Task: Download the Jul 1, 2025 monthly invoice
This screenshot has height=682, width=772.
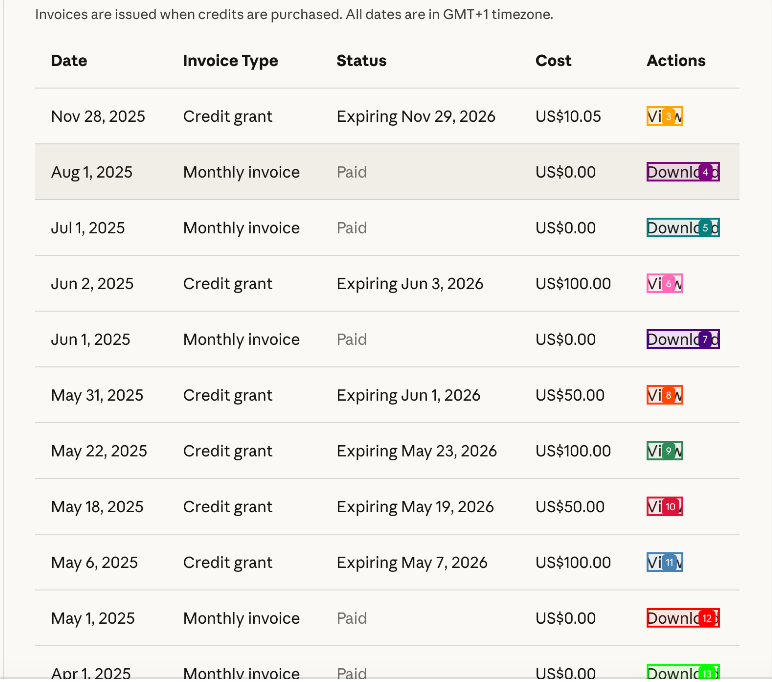Action: 683,228
